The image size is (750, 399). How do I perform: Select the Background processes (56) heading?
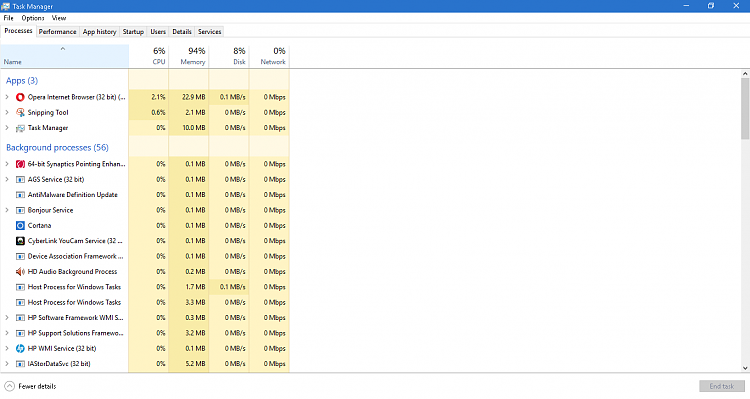57,147
